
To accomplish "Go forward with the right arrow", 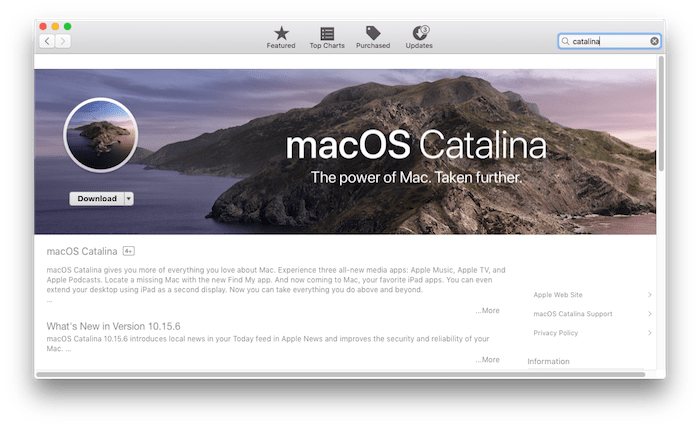I will tap(63, 42).
